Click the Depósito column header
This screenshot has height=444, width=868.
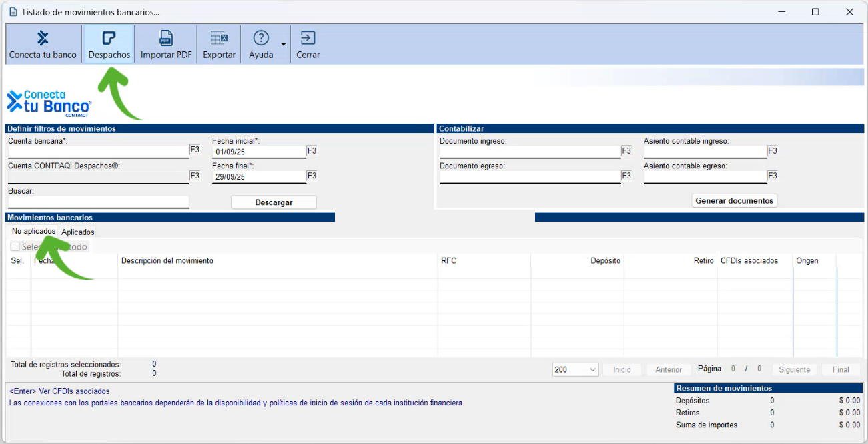click(605, 261)
